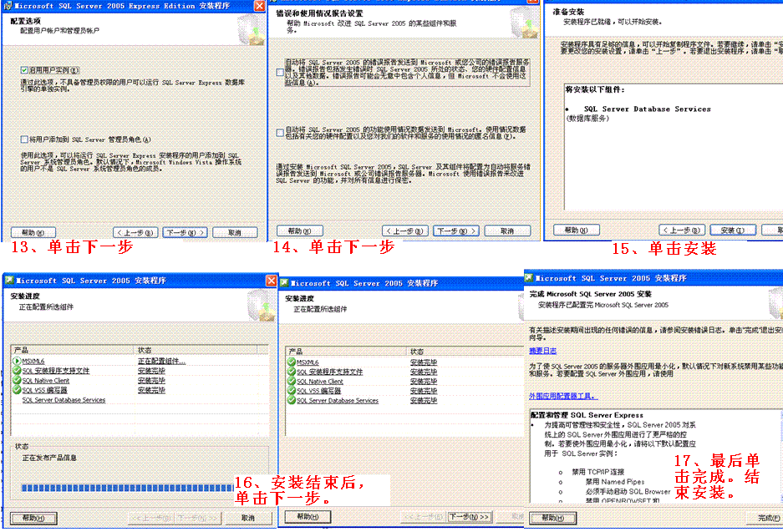Click the 产品 column header in the finished list
Screen dimensions: 783x532
coord(347,352)
